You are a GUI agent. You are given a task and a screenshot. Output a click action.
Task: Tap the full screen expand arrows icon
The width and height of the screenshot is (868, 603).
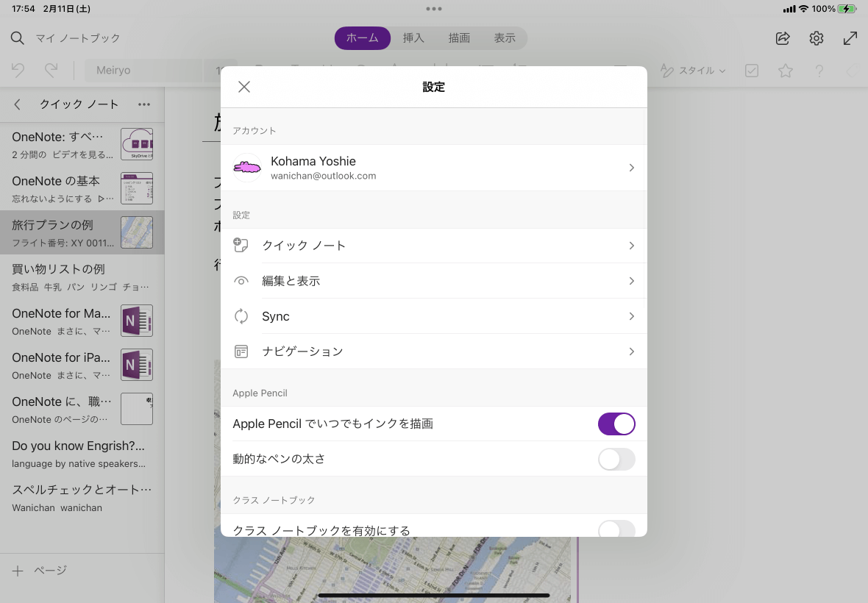(850, 38)
